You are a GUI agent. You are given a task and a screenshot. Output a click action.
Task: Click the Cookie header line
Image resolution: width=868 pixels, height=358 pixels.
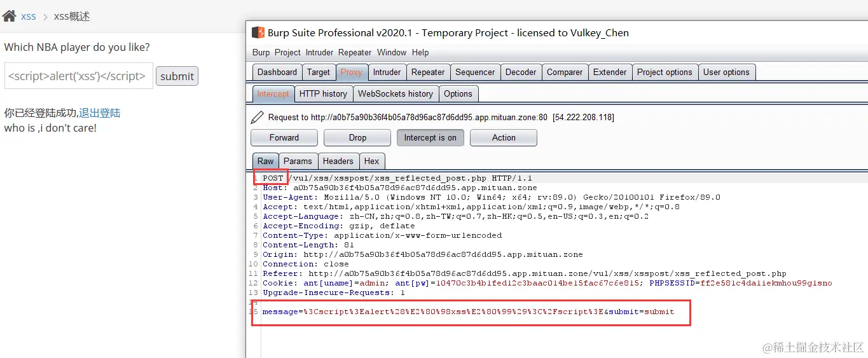pyautogui.click(x=548, y=284)
